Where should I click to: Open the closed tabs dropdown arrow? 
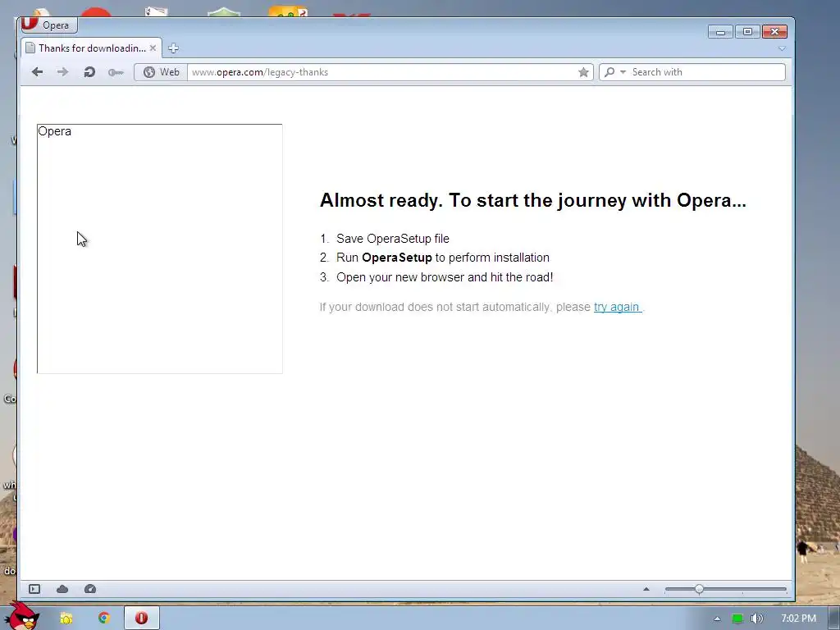point(782,48)
